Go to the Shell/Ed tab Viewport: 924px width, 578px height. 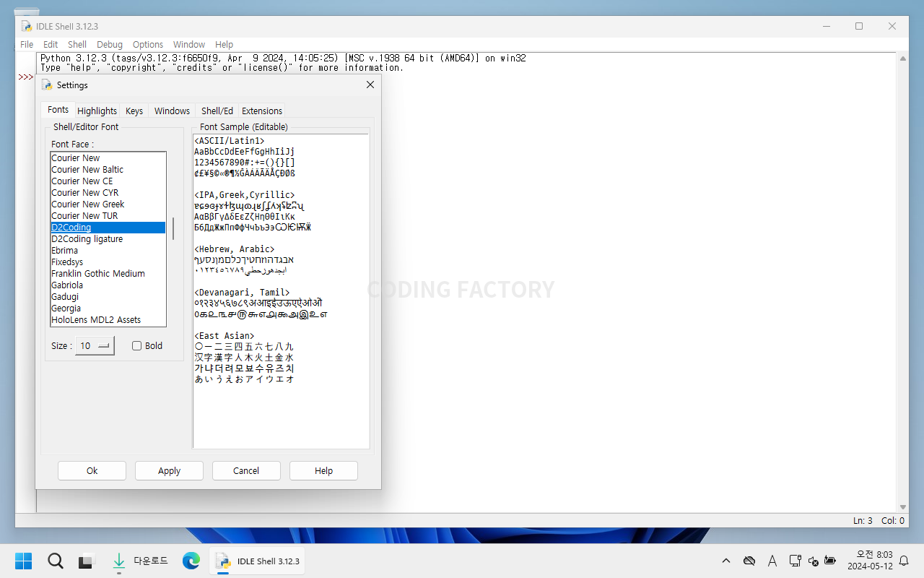coord(217,111)
